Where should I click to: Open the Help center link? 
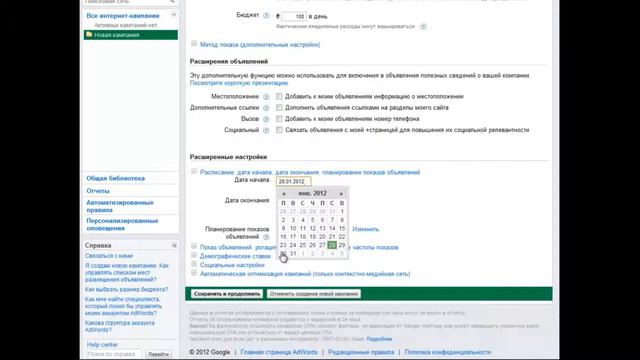pos(102,345)
